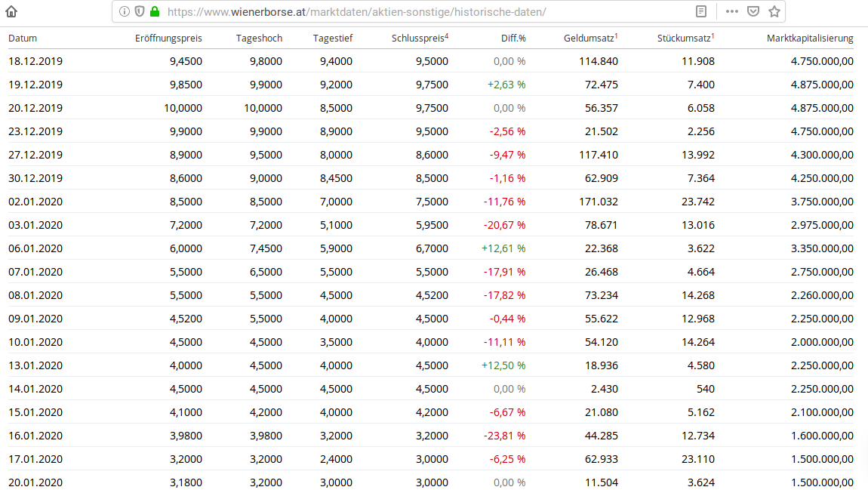868x490 pixels.
Task: Select date cell 06.01.2020
Action: click(x=35, y=248)
